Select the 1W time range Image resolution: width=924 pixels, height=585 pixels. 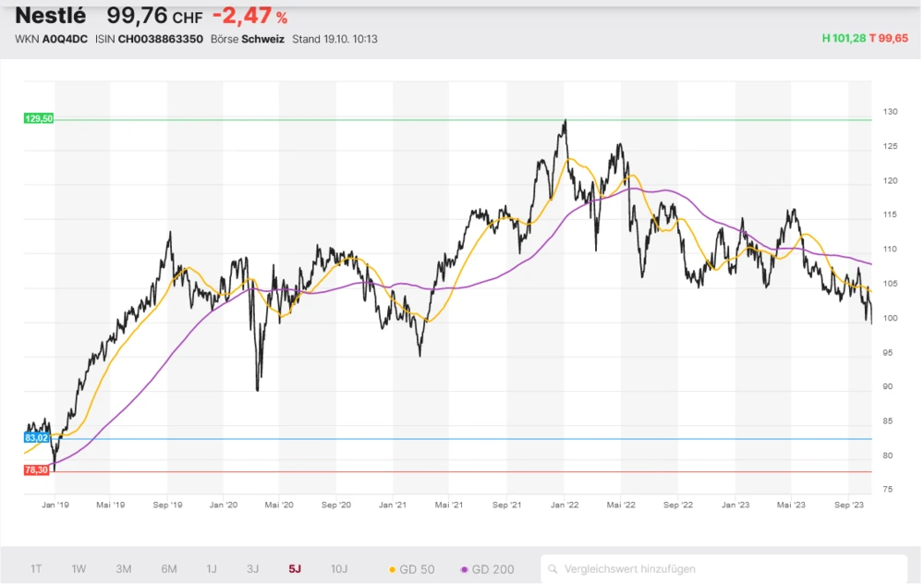[79, 569]
